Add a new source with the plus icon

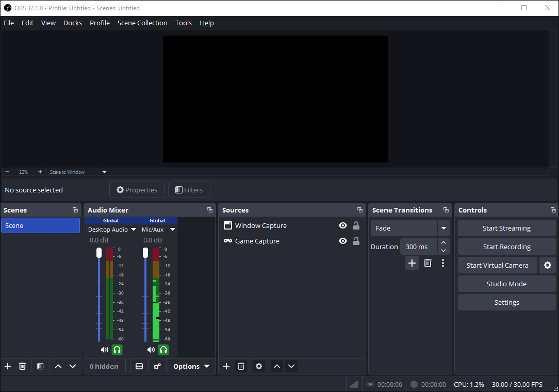[226, 366]
